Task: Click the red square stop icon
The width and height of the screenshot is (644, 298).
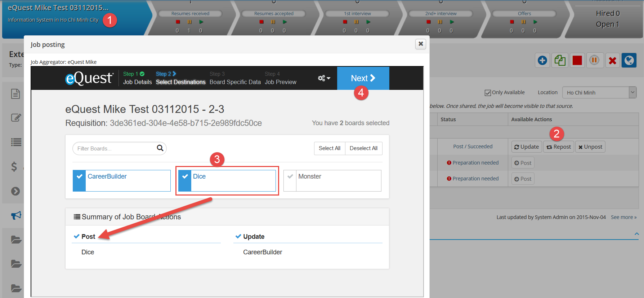Action: [577, 60]
